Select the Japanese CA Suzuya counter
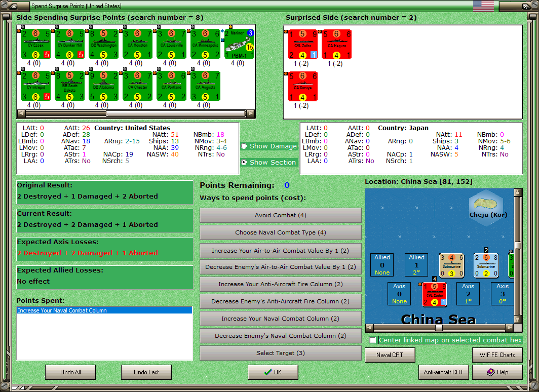 302,87
